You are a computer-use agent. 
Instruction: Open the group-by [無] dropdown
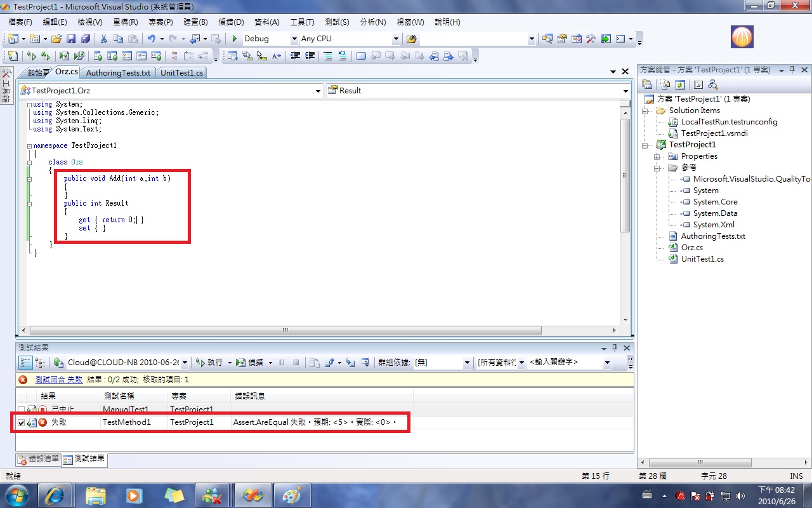pyautogui.click(x=467, y=363)
